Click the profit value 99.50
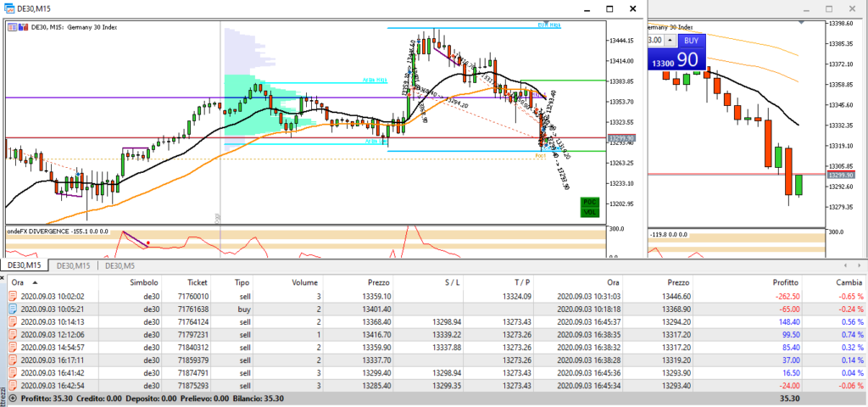The image size is (868, 407). click(x=789, y=334)
